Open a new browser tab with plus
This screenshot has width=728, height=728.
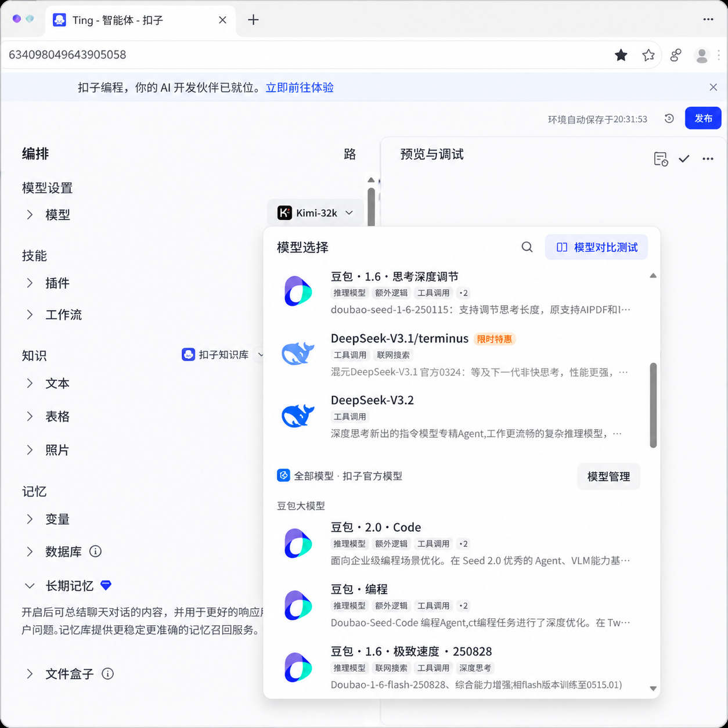(x=253, y=20)
